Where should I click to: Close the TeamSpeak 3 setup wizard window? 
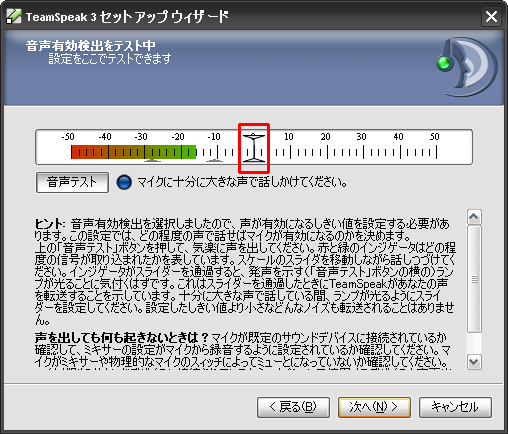(491, 16)
